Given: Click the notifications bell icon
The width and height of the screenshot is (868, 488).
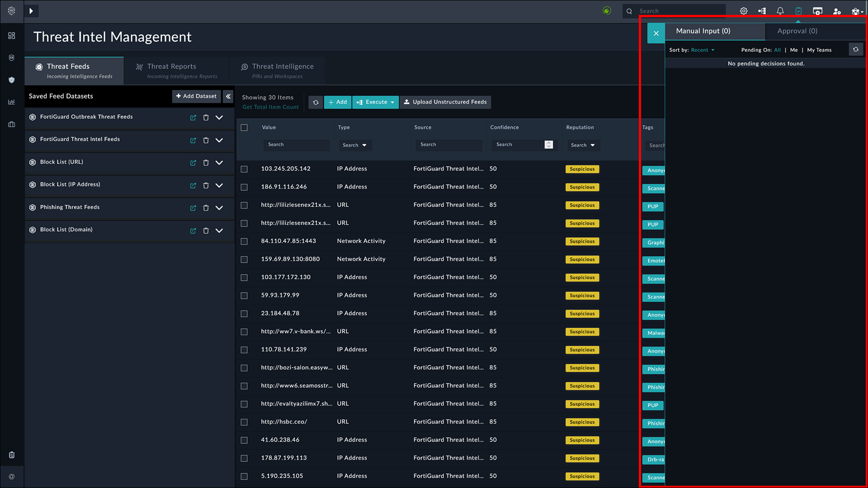Looking at the screenshot, I should [780, 11].
